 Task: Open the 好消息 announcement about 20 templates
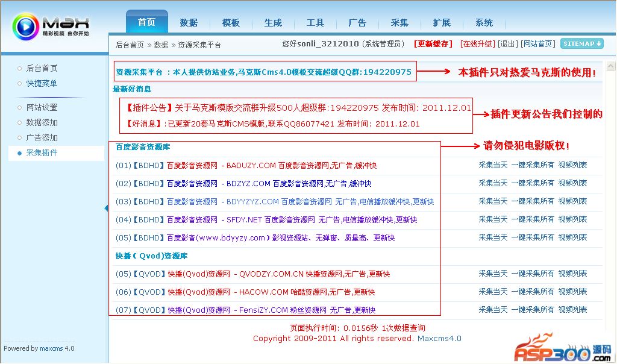coord(272,124)
